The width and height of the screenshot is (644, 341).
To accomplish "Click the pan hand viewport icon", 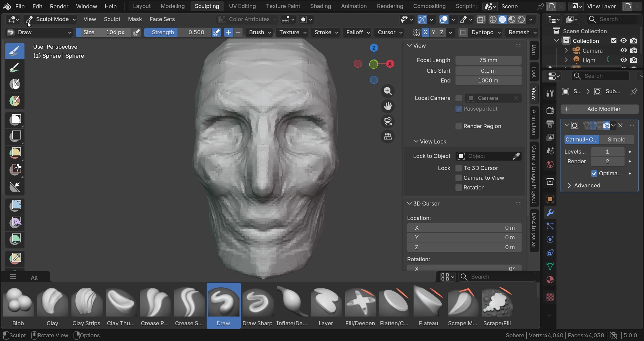I will [388, 106].
